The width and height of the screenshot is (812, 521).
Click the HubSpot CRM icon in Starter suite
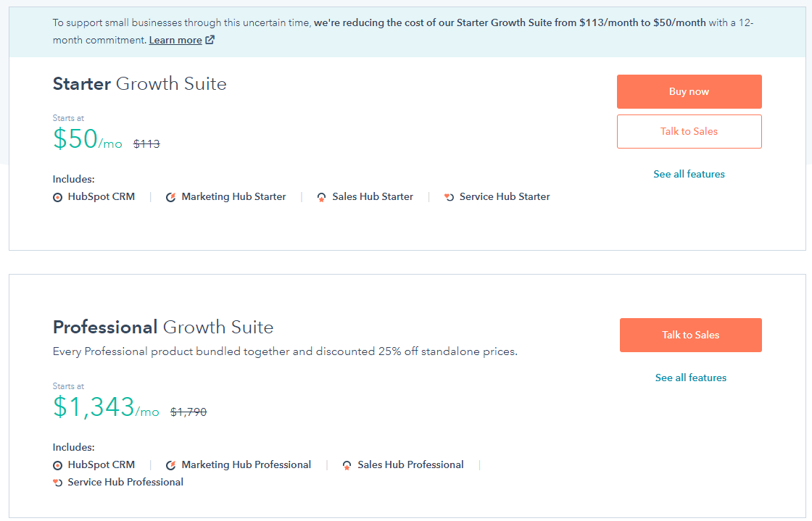pyautogui.click(x=58, y=197)
